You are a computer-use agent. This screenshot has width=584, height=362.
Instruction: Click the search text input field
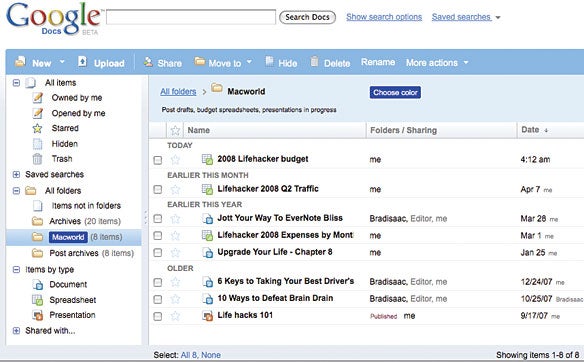coord(191,17)
